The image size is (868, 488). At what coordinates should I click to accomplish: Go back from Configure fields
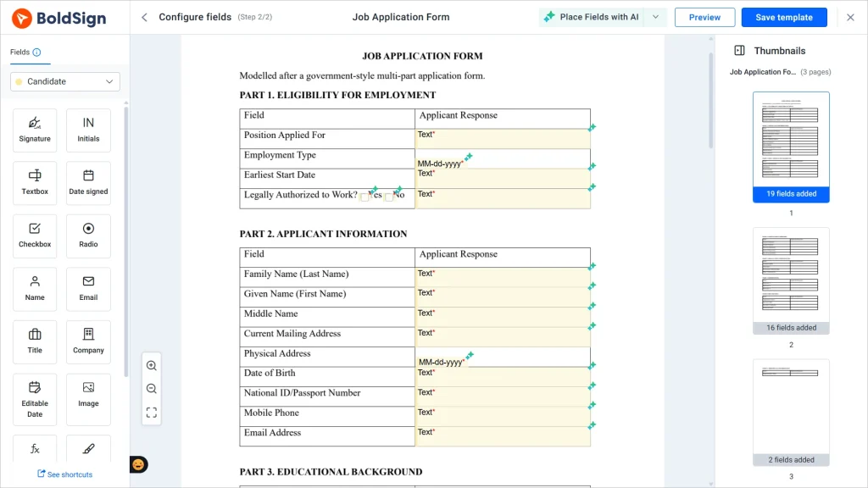pos(144,17)
